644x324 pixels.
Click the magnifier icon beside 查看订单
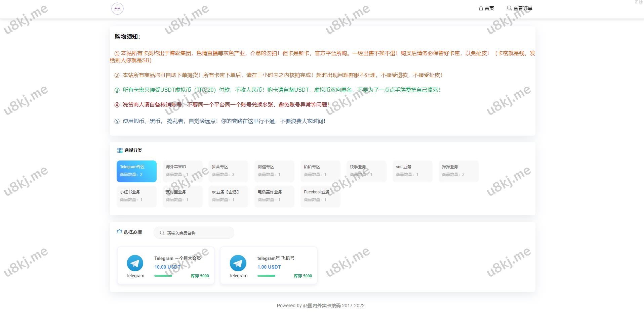pos(509,8)
